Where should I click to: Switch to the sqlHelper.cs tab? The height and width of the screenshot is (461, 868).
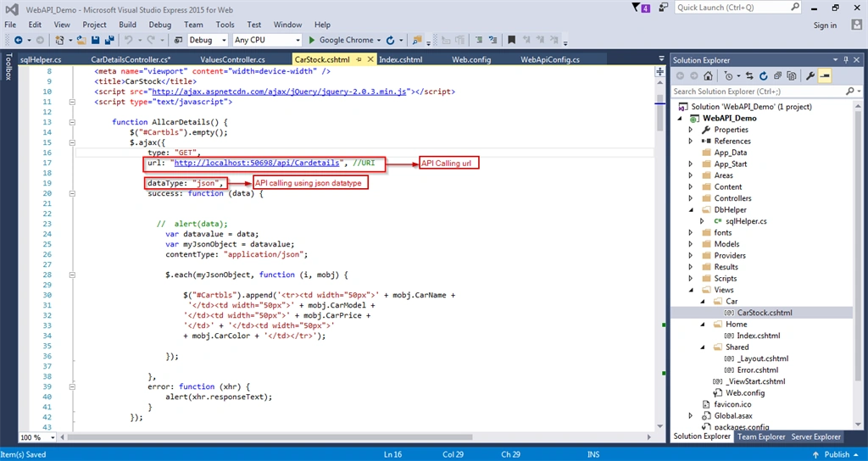(x=41, y=59)
